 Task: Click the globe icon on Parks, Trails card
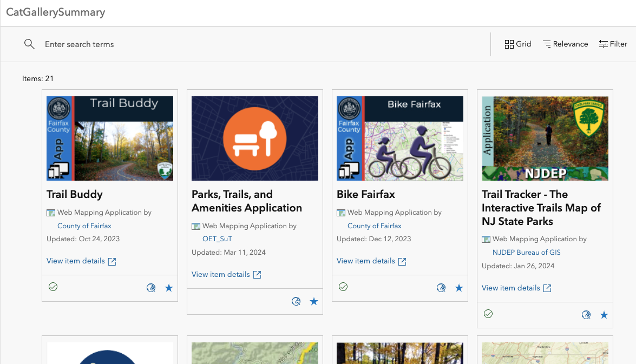pos(296,302)
